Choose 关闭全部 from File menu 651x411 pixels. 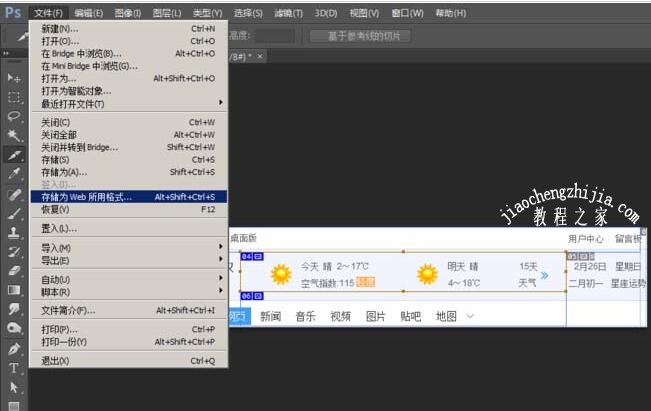click(x=129, y=135)
